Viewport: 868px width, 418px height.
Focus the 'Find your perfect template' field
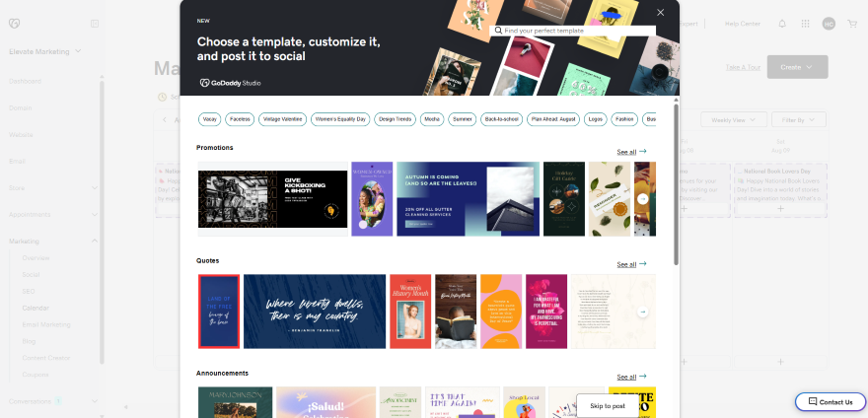(577, 31)
